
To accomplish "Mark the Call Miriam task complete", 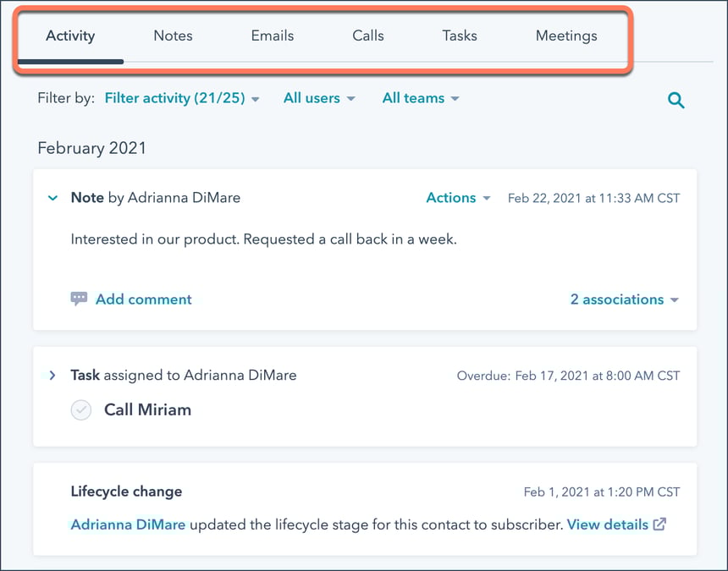I will coord(81,410).
